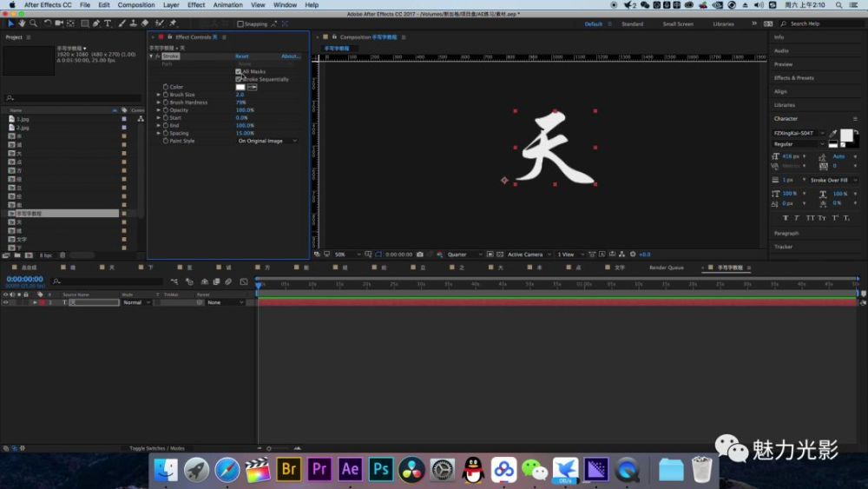Select the Selection arrow tool
This screenshot has height=489, width=868.
tap(10, 23)
